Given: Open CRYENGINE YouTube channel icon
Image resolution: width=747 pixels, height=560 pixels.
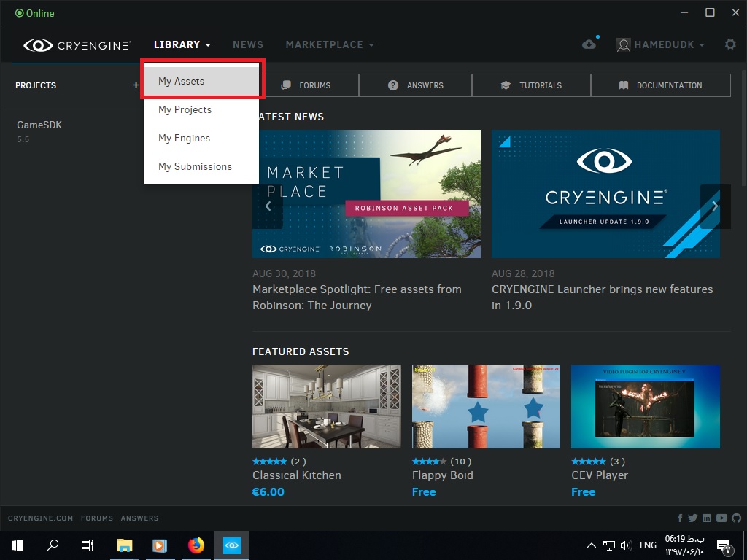Looking at the screenshot, I should coord(721,518).
